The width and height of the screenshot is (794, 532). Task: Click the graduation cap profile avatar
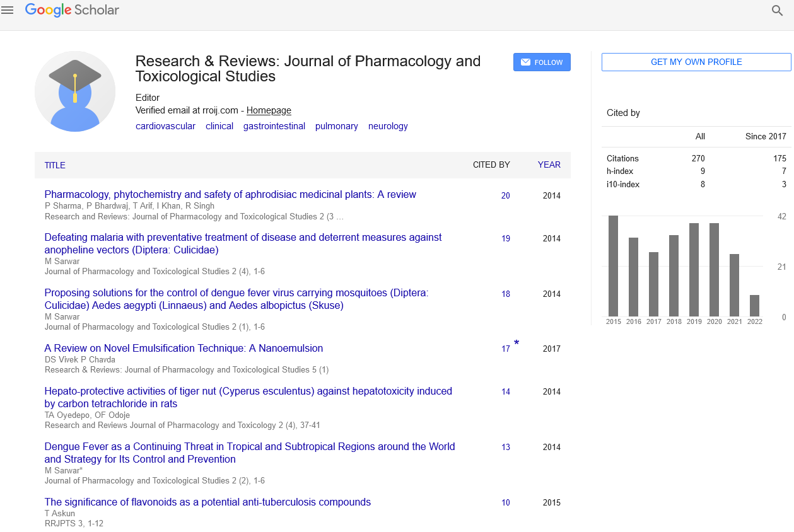click(75, 91)
